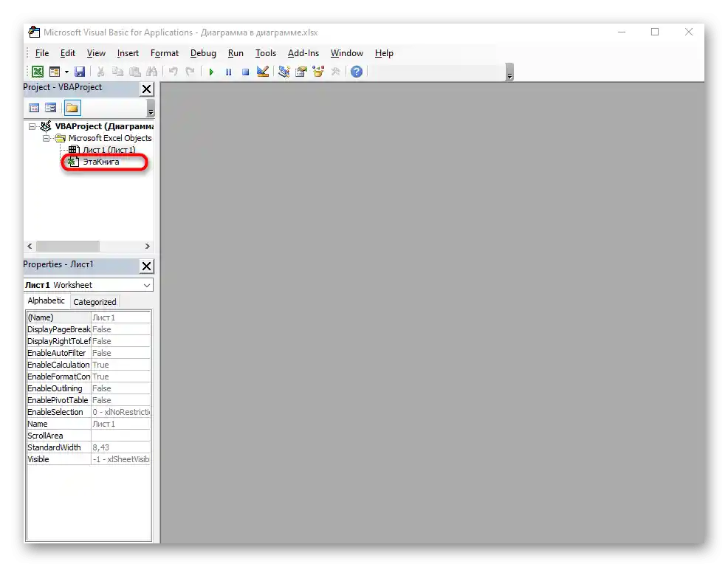Click the View Microsoft Excel toolbar icon

tap(38, 72)
